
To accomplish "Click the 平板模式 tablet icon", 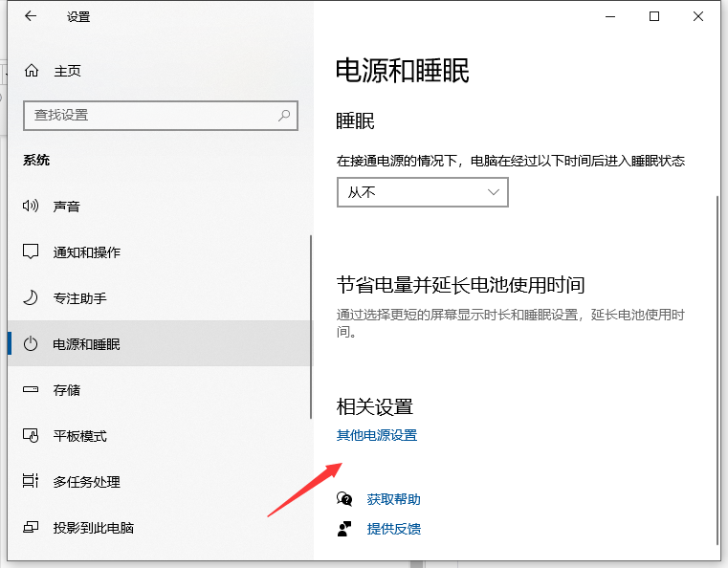I will 32,436.
